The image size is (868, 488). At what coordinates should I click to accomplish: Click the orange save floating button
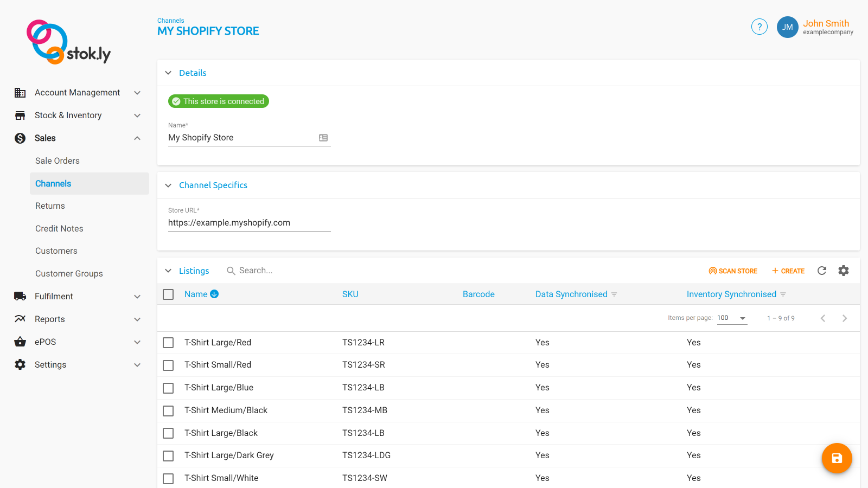837,458
